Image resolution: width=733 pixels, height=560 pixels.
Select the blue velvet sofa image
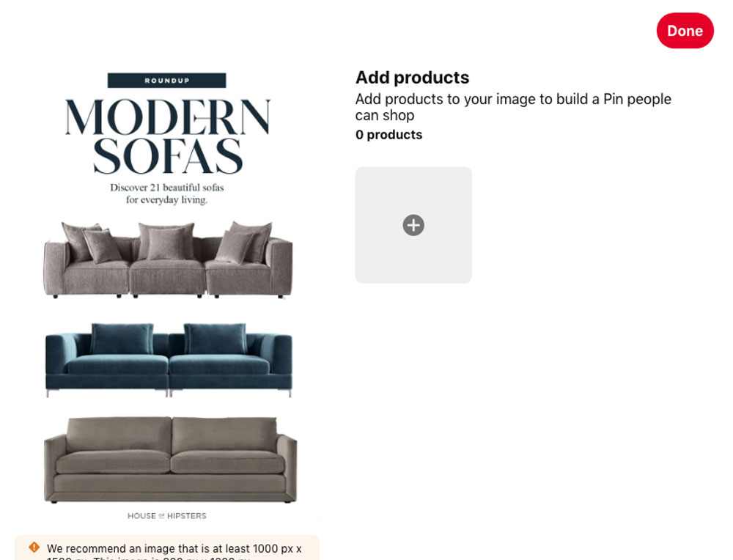tap(169, 360)
